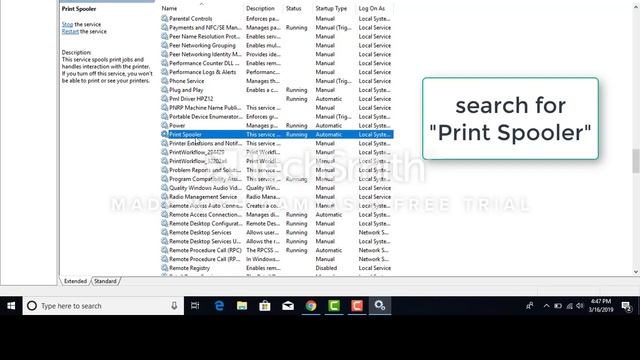Select the Power service gear icon
This screenshot has width=640, height=360.
point(164,125)
